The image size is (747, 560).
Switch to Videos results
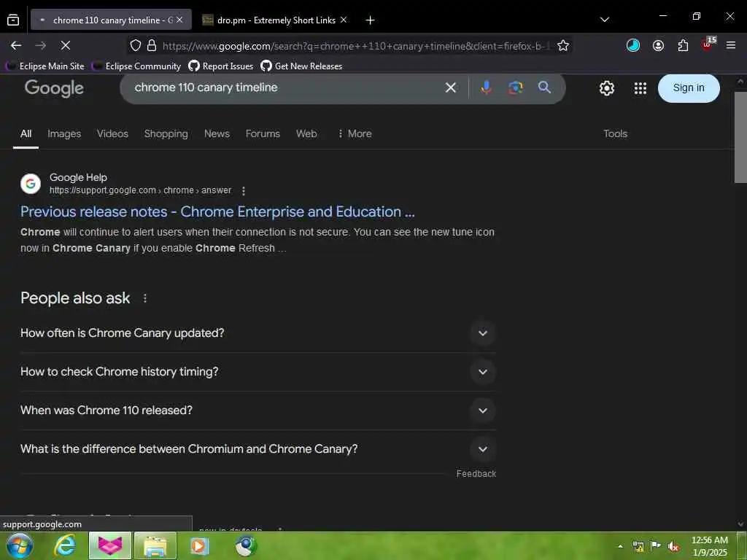[x=112, y=134]
